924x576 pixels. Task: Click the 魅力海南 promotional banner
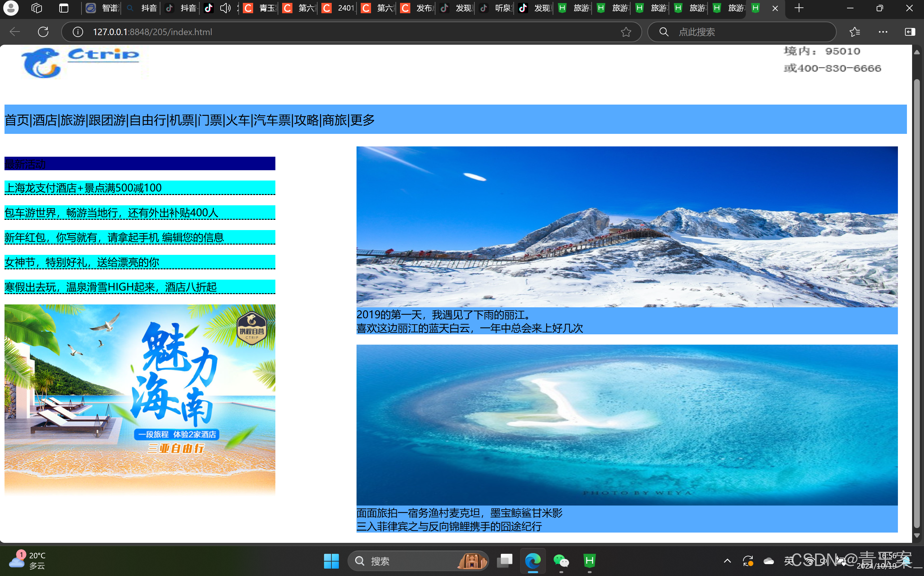coord(139,399)
